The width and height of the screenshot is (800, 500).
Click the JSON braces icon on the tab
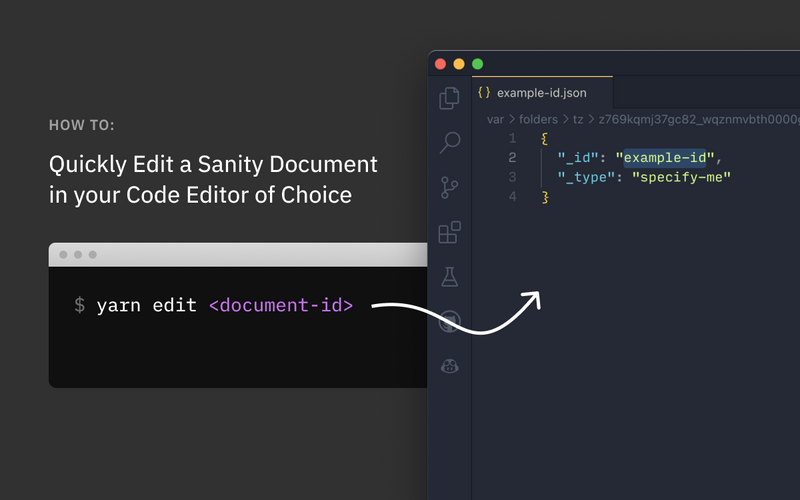tap(484, 92)
